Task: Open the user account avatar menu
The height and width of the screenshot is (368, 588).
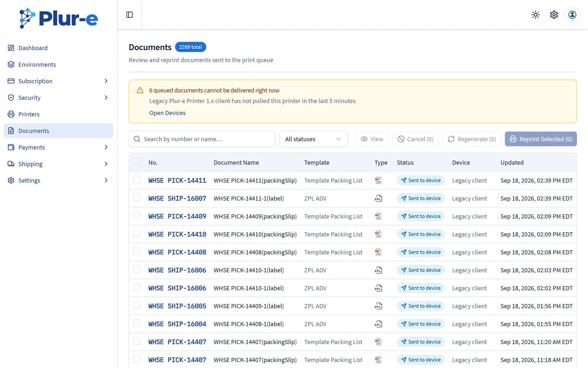Action: [x=572, y=15]
